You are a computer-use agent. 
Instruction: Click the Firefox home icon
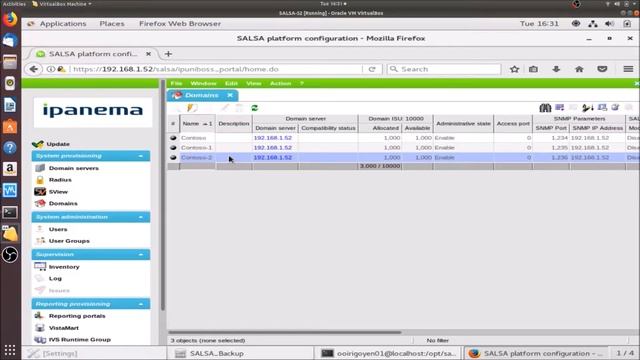click(579, 69)
